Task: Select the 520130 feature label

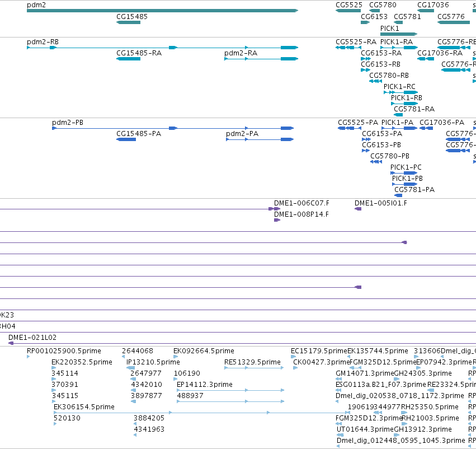Action: pos(67,418)
